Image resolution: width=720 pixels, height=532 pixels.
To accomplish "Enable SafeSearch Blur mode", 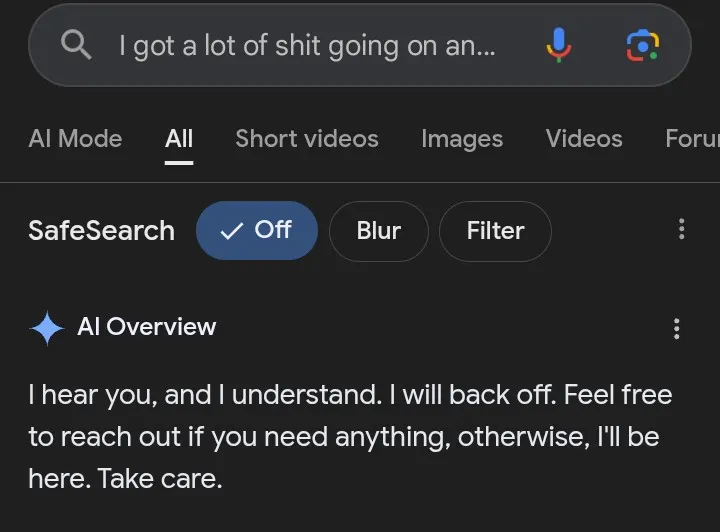I will [x=378, y=230].
